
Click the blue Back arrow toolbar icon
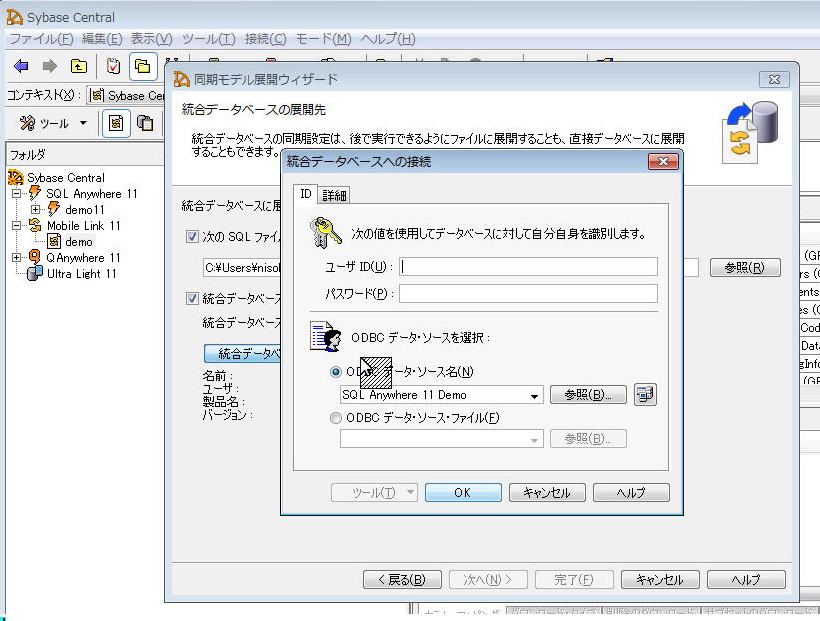point(21,67)
